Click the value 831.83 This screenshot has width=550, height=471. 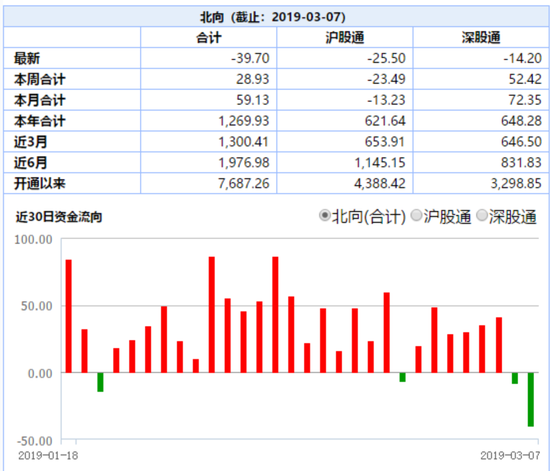(522, 163)
